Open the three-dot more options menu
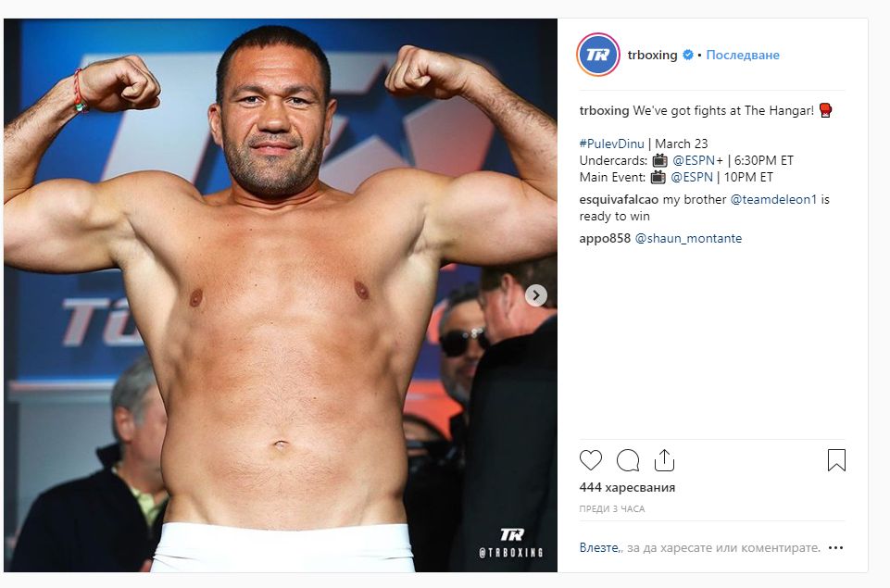The height and width of the screenshot is (588, 890). pyautogui.click(x=836, y=548)
